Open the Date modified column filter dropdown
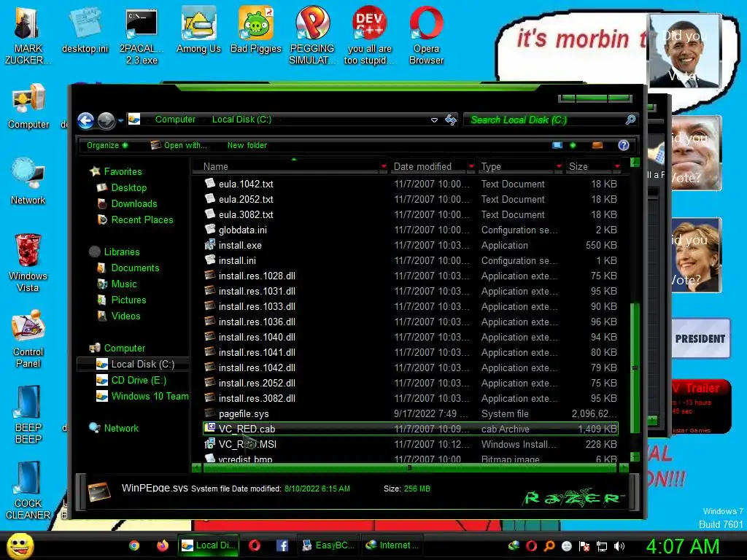This screenshot has height=560, width=747. (x=471, y=167)
